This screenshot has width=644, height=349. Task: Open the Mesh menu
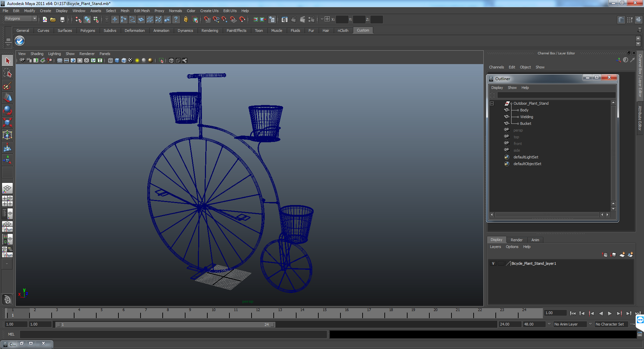tap(125, 11)
